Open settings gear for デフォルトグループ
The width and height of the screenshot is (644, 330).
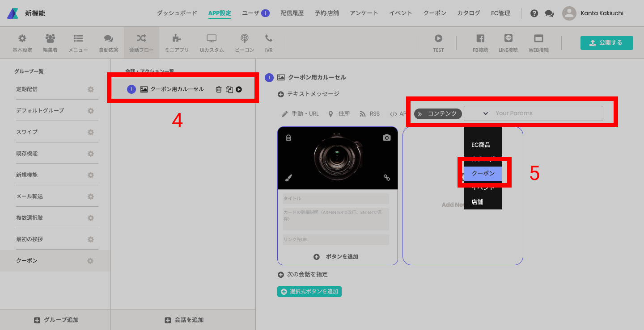91,111
